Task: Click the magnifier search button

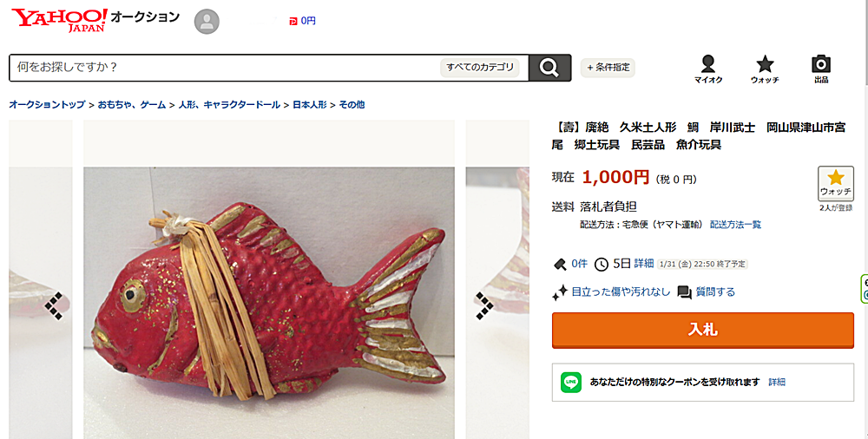Action: tap(549, 68)
